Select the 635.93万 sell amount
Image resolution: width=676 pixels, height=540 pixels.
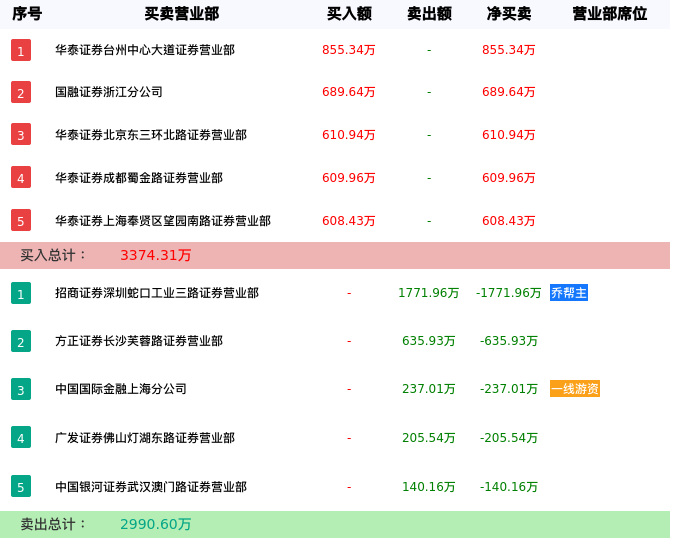point(429,341)
